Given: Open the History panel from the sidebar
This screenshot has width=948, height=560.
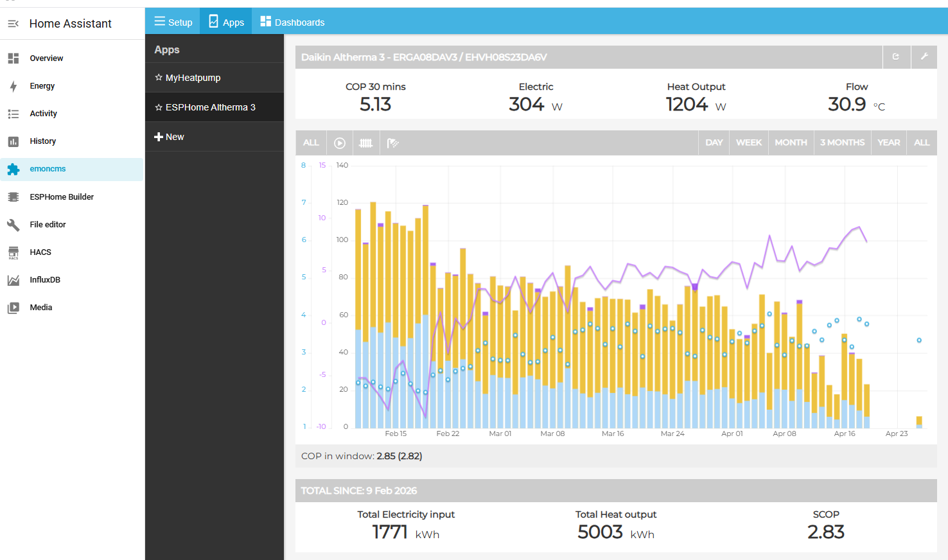Looking at the screenshot, I should point(42,141).
